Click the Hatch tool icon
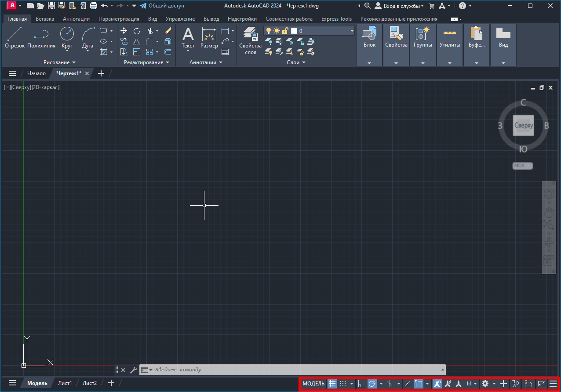 104,52
